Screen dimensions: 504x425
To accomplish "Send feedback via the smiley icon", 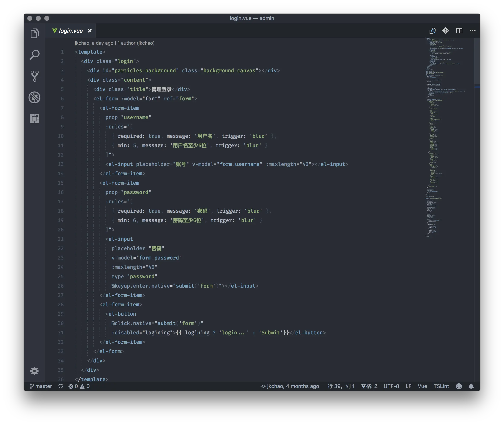I will [x=458, y=386].
